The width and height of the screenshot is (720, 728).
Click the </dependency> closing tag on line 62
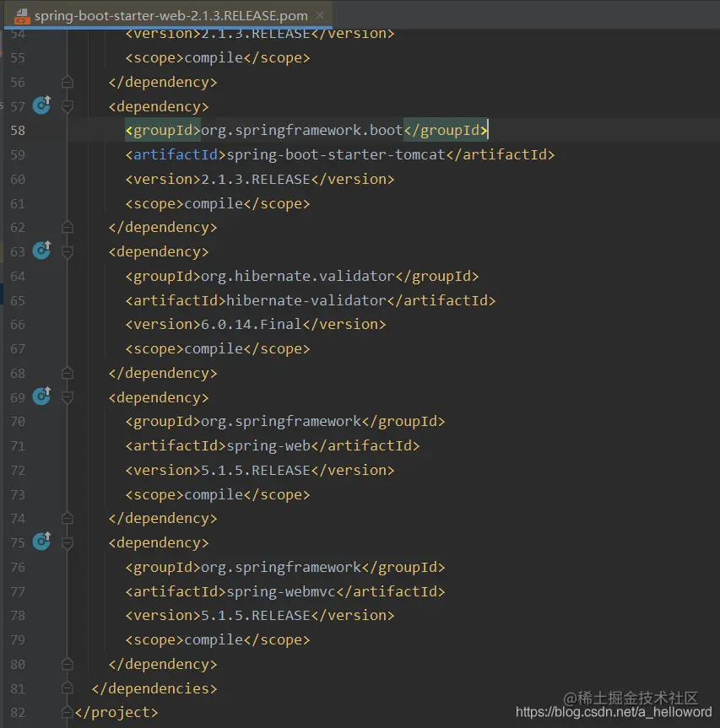click(x=163, y=227)
